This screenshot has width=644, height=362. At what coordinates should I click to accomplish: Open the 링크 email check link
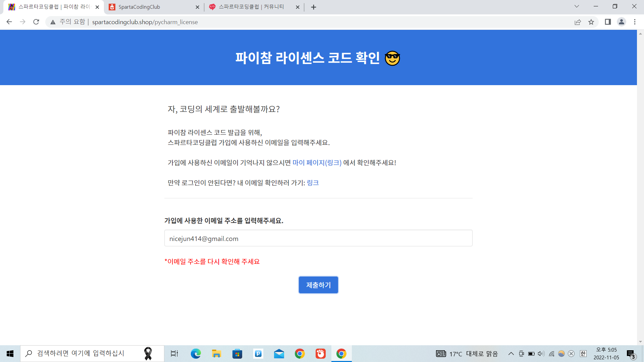coord(313,183)
